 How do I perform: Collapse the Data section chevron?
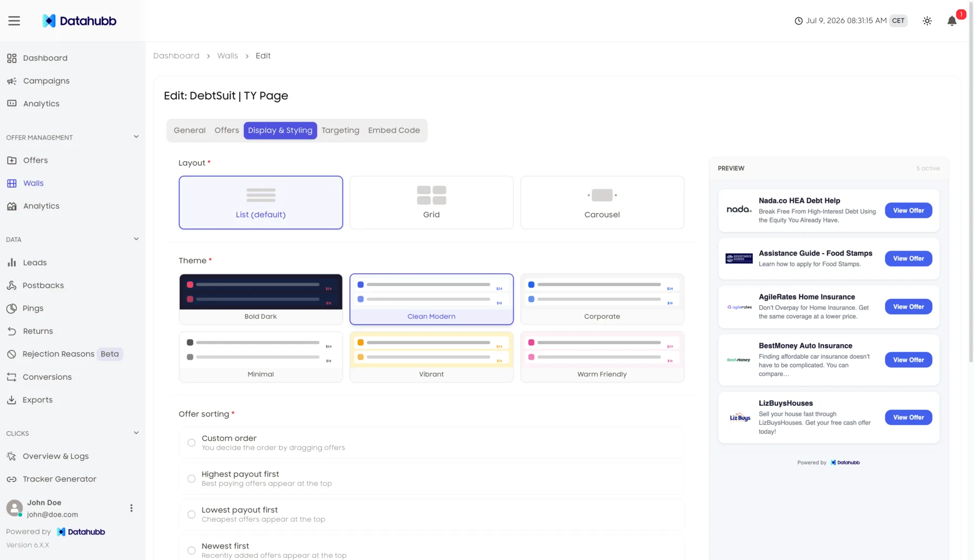pyautogui.click(x=136, y=239)
